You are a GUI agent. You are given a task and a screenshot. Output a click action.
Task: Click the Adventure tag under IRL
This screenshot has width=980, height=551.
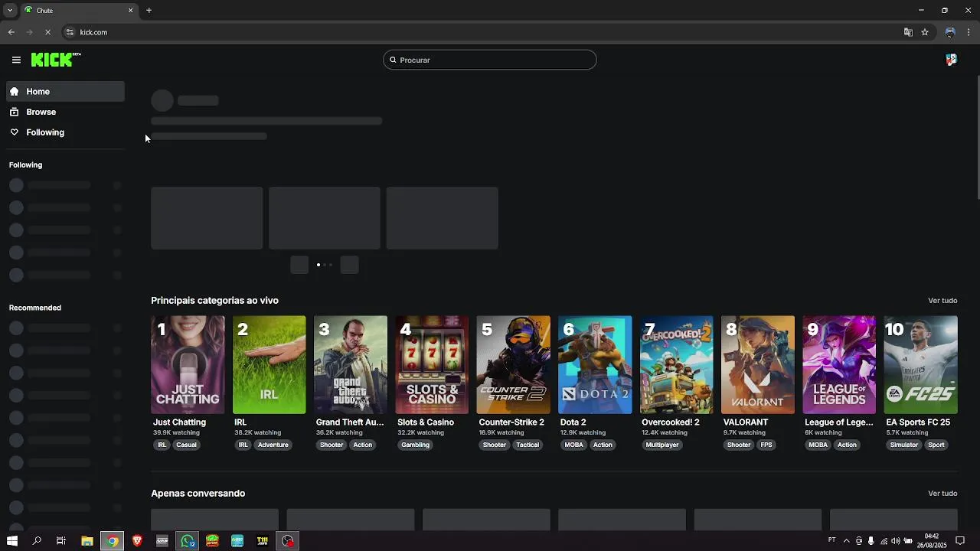point(273,445)
